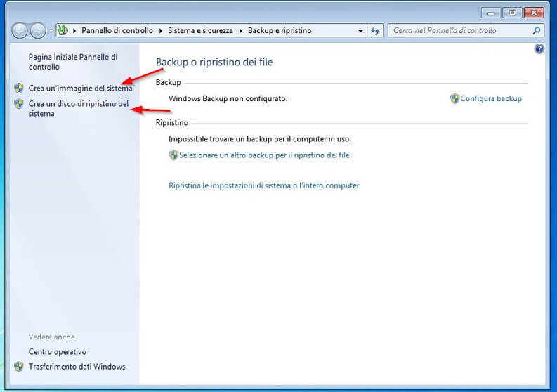Expand the arrow before Pannello di controllo
This screenshot has height=392, width=557.
click(74, 31)
